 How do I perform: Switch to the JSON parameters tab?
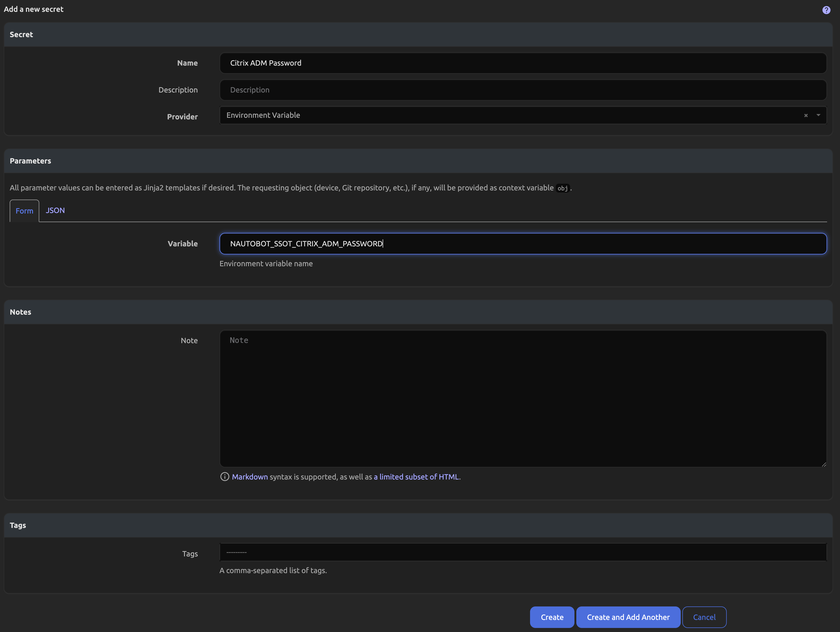coord(55,210)
